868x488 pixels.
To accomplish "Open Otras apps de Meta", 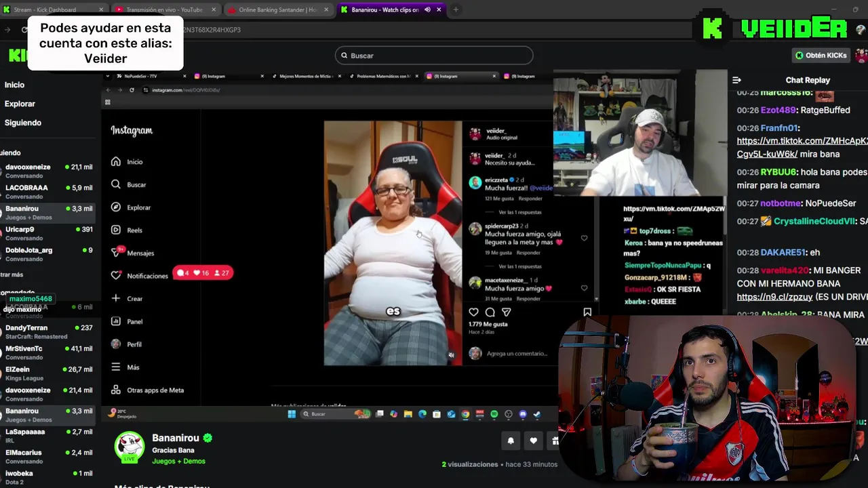I will tap(147, 390).
